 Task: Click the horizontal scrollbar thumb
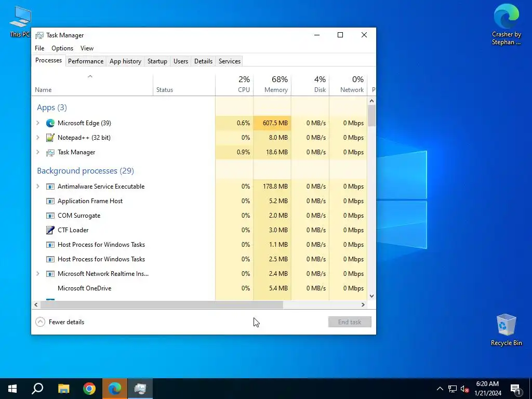pos(162,304)
